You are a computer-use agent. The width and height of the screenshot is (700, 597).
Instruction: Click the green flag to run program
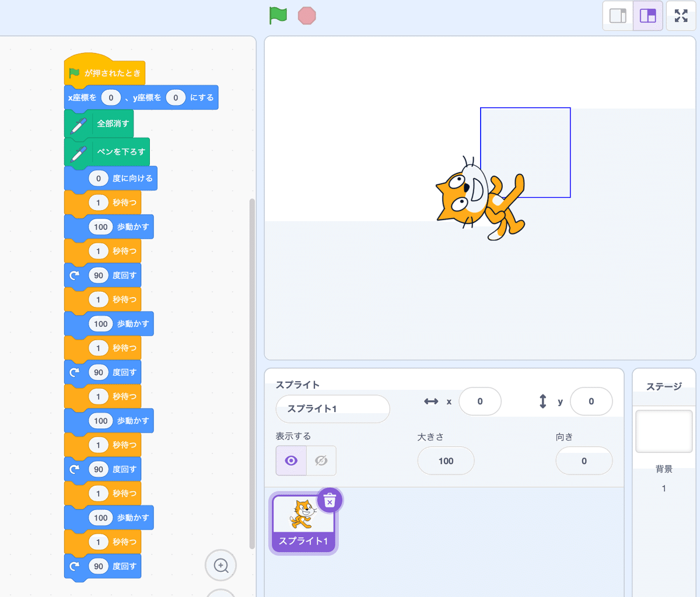(278, 16)
